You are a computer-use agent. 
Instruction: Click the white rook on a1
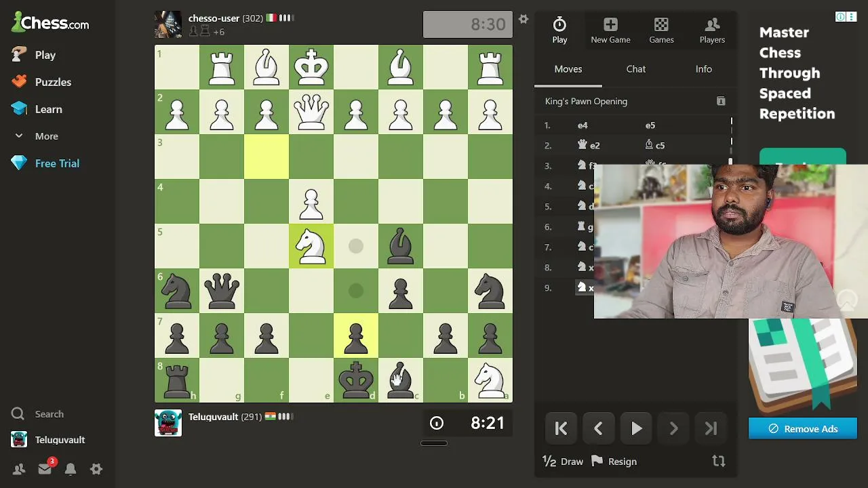pyautogui.click(x=490, y=67)
